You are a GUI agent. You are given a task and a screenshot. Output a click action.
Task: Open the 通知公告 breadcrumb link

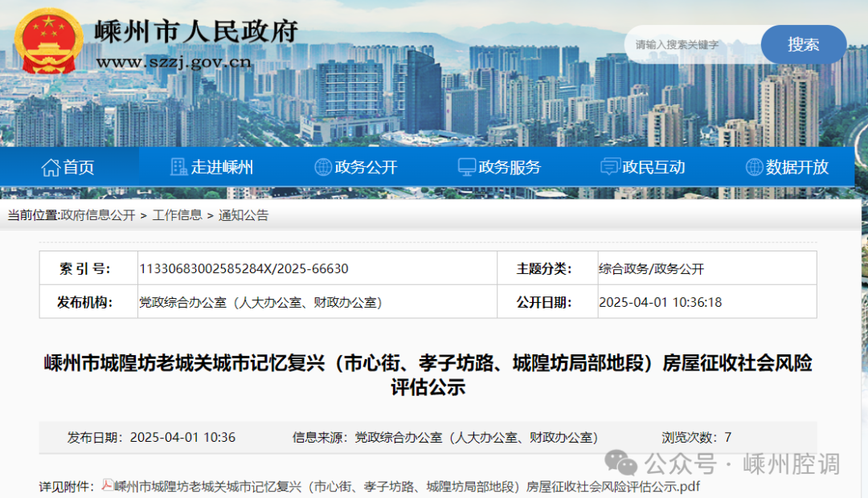click(244, 215)
